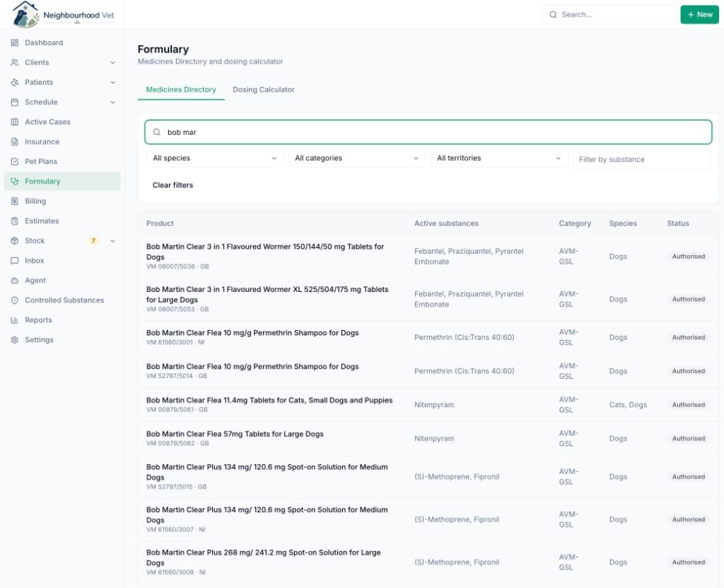The width and height of the screenshot is (724, 588).
Task: Click the top Search field
Action: coord(609,15)
